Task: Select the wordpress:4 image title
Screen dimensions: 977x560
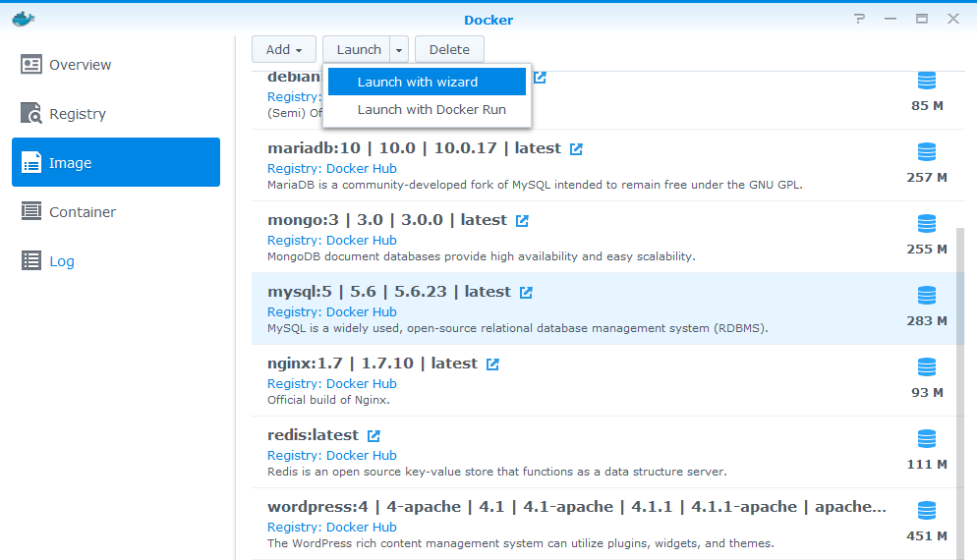Action: point(576,506)
